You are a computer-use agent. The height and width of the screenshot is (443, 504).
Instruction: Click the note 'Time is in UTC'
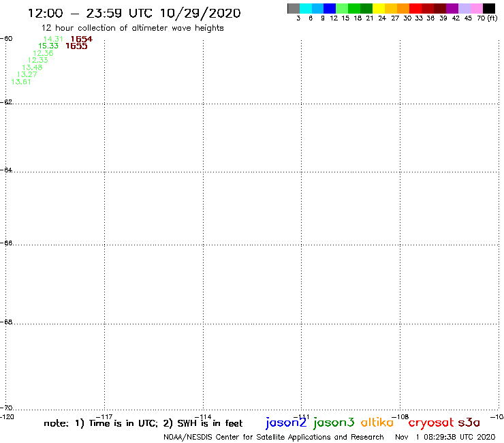point(123,423)
